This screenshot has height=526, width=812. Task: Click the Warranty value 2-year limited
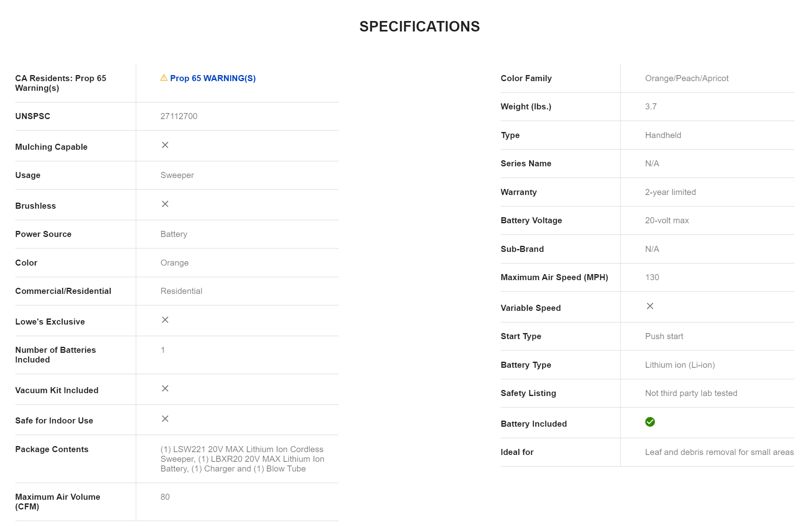click(670, 192)
